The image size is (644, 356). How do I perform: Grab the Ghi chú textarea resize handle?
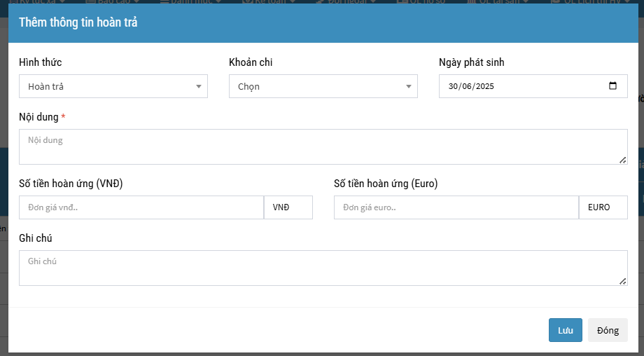pos(622,281)
